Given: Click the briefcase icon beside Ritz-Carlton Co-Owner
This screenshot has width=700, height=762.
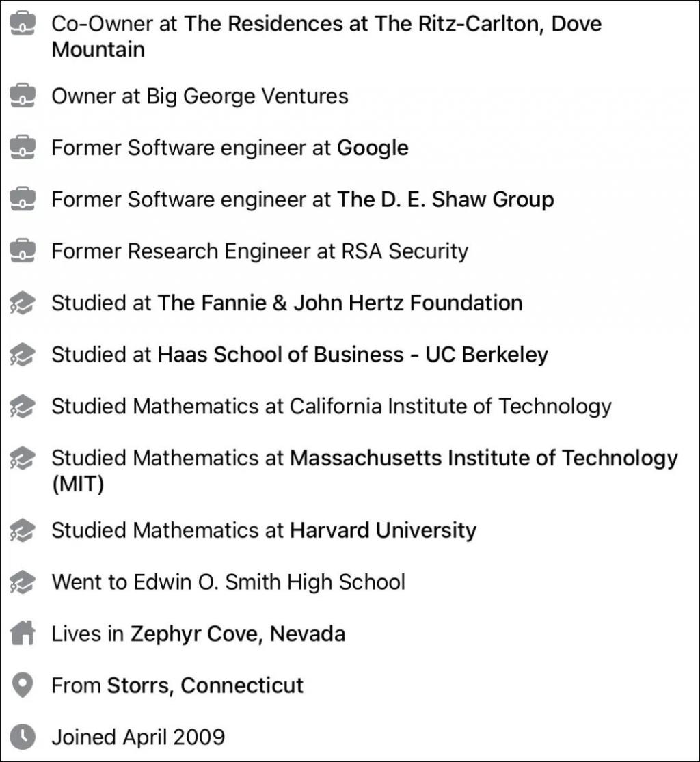Looking at the screenshot, I should tap(23, 24).
